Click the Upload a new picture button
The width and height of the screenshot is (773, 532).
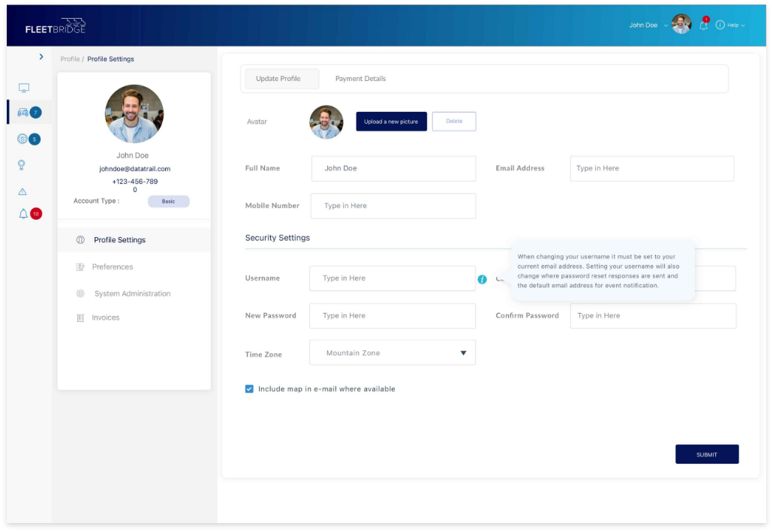click(391, 122)
